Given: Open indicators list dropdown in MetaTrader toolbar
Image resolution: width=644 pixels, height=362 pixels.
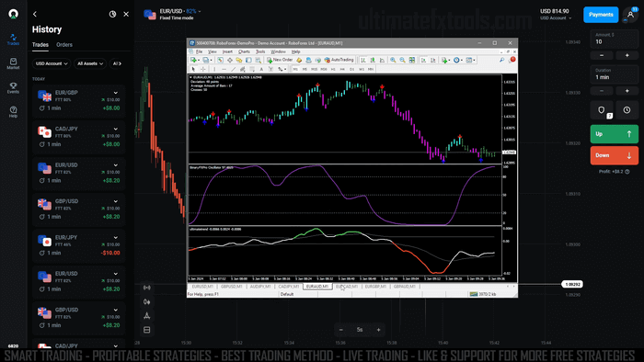Looking at the screenshot, I should (x=446, y=60).
